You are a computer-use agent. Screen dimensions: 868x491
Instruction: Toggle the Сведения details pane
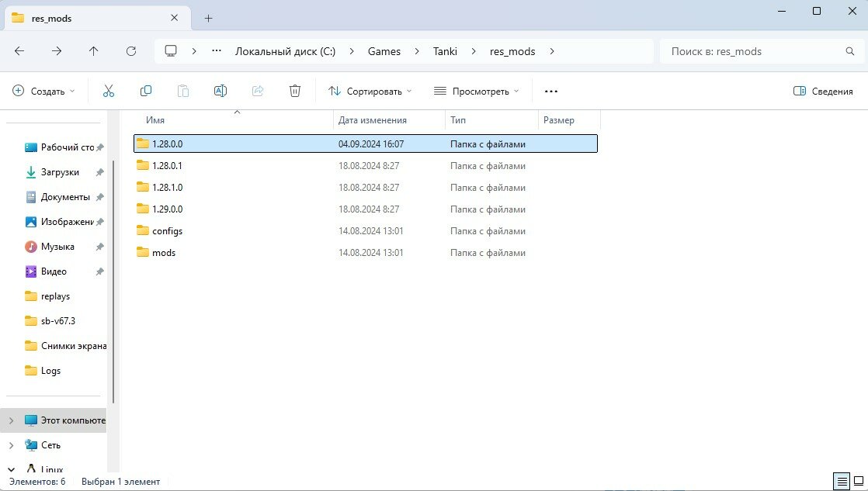[x=823, y=91]
